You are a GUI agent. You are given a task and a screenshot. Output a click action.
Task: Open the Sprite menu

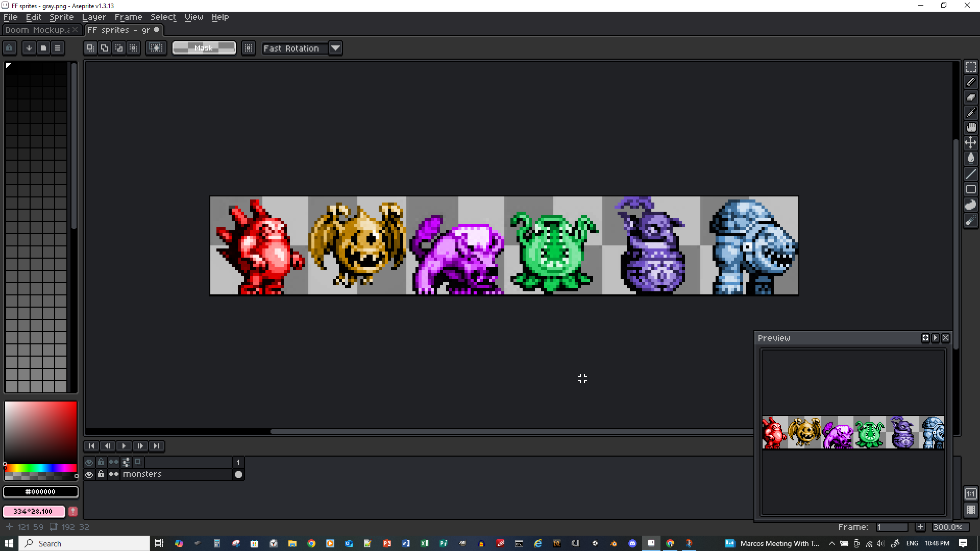tap(62, 17)
